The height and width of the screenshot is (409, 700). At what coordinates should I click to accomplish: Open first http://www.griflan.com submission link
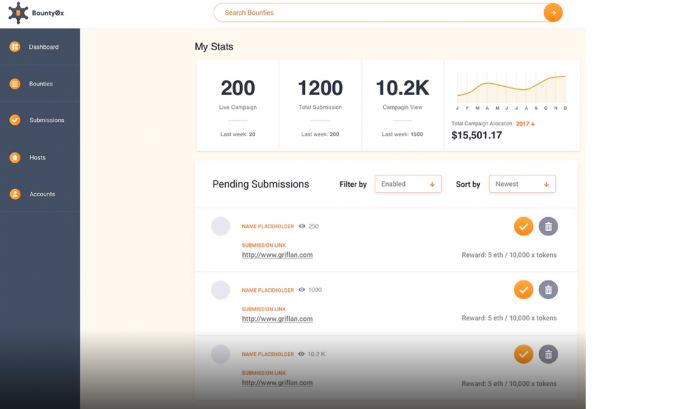coord(277,255)
